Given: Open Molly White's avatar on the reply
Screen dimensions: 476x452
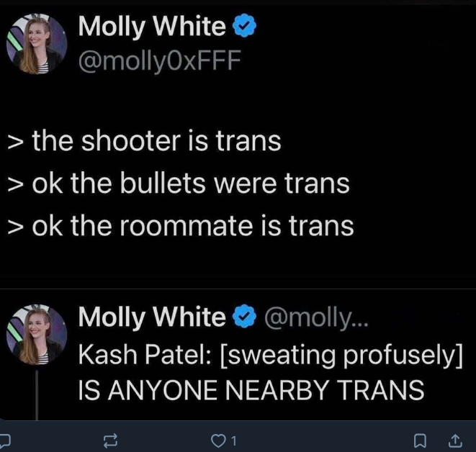Looking at the screenshot, I should point(37,335).
